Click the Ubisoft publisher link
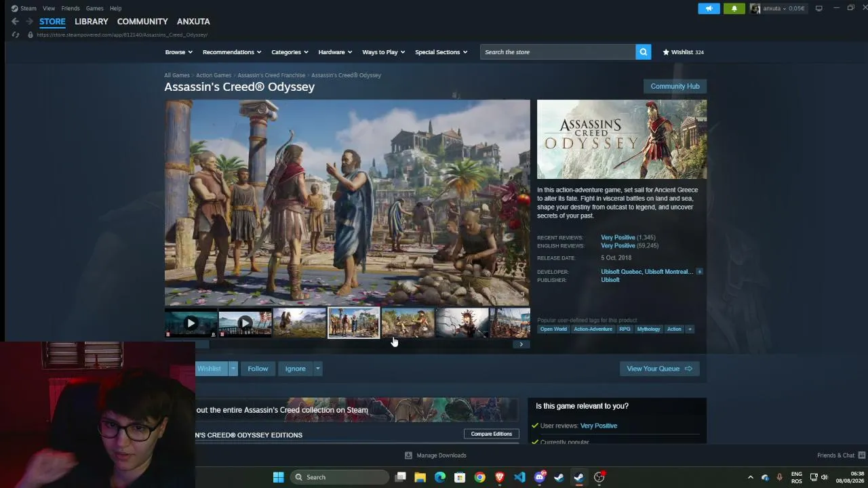The image size is (868, 488). pyautogui.click(x=610, y=280)
